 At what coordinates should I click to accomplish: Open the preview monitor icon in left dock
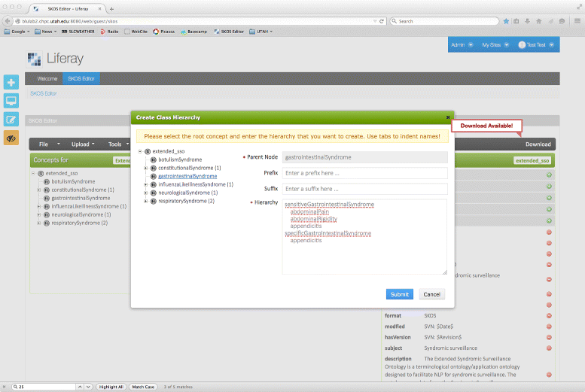point(11,101)
